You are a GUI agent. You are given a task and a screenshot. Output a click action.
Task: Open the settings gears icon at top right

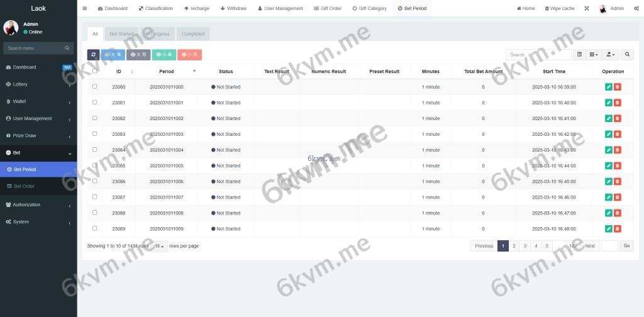[x=636, y=9]
